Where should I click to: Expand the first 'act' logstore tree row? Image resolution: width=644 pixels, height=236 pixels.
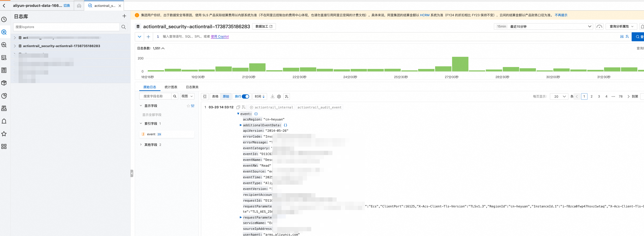tap(15, 38)
